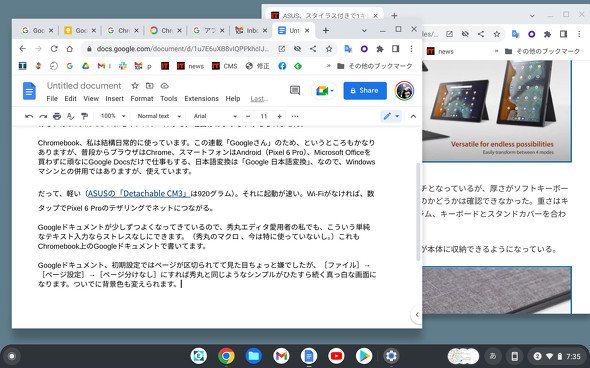Click the blue Share button

point(365,91)
